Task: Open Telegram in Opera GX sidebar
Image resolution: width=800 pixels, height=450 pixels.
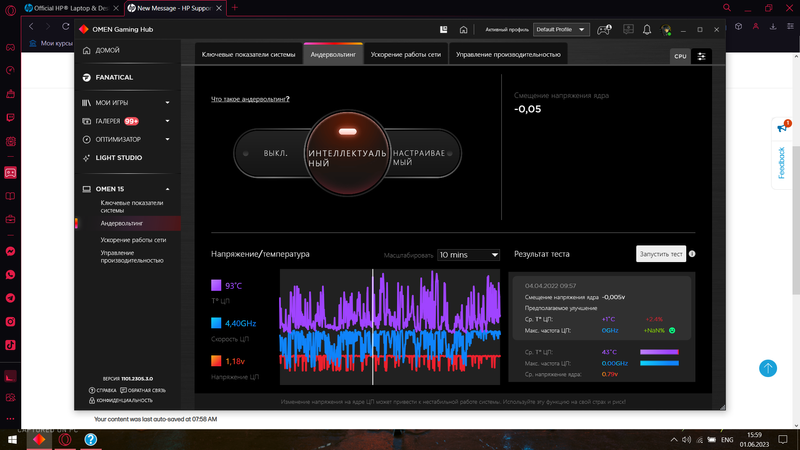Action: (x=10, y=298)
